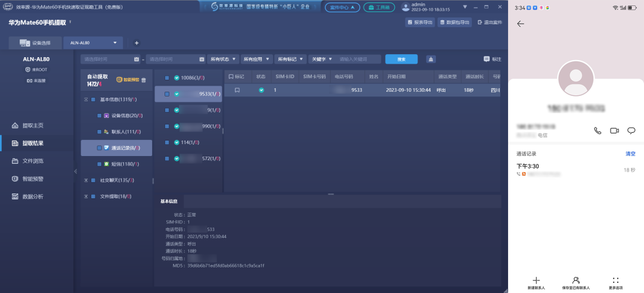Image resolution: width=644 pixels, height=293 pixels.
Task: Click the 未连接 connection status icon
Action: coord(29,80)
